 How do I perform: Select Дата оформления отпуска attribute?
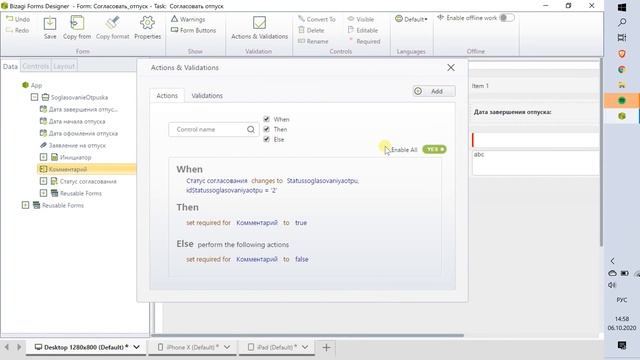click(x=78, y=133)
